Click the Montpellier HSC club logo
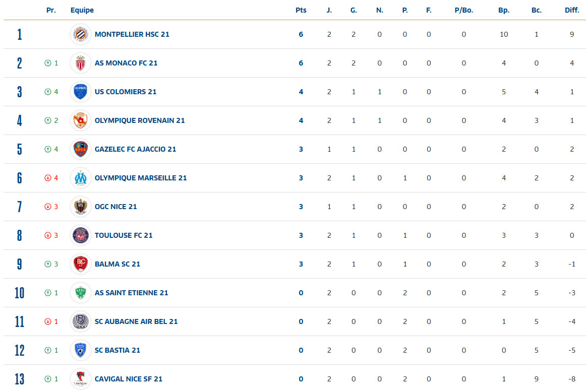This screenshot has width=586, height=392. coord(81,34)
